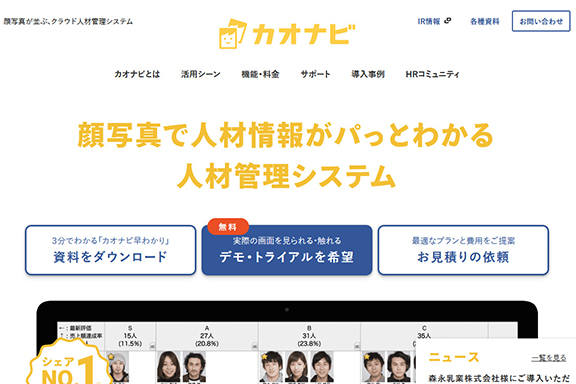576x384 pixels.
Task: Request デモ・トライアルを希望 button
Action: coord(287,250)
